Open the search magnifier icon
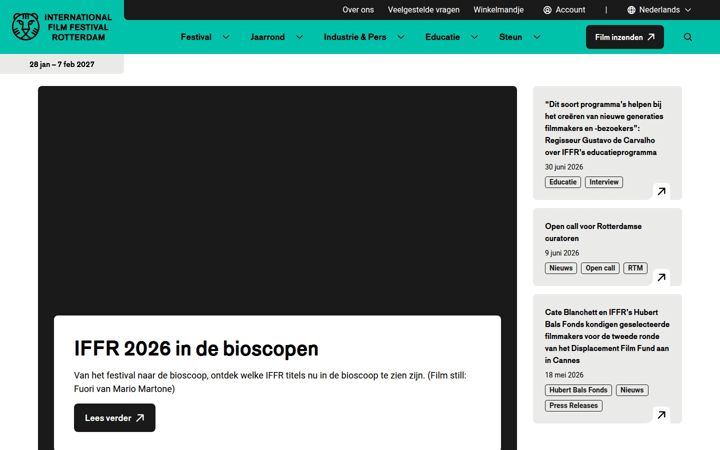The width and height of the screenshot is (720, 450). (x=687, y=37)
